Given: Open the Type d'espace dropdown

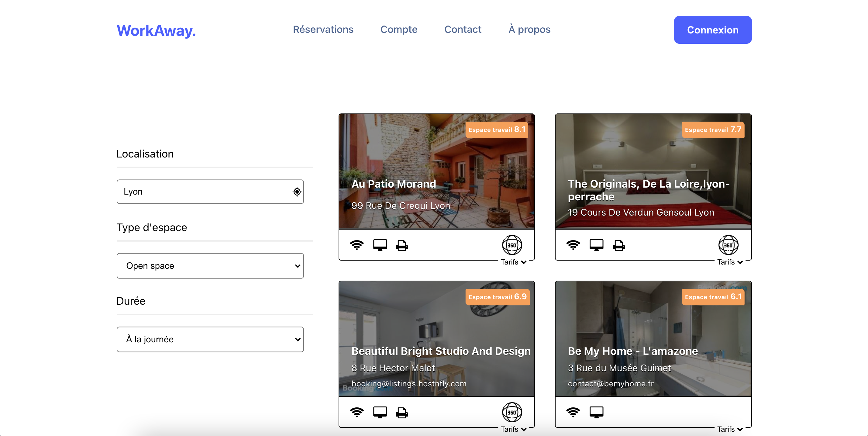Looking at the screenshot, I should click(x=210, y=266).
